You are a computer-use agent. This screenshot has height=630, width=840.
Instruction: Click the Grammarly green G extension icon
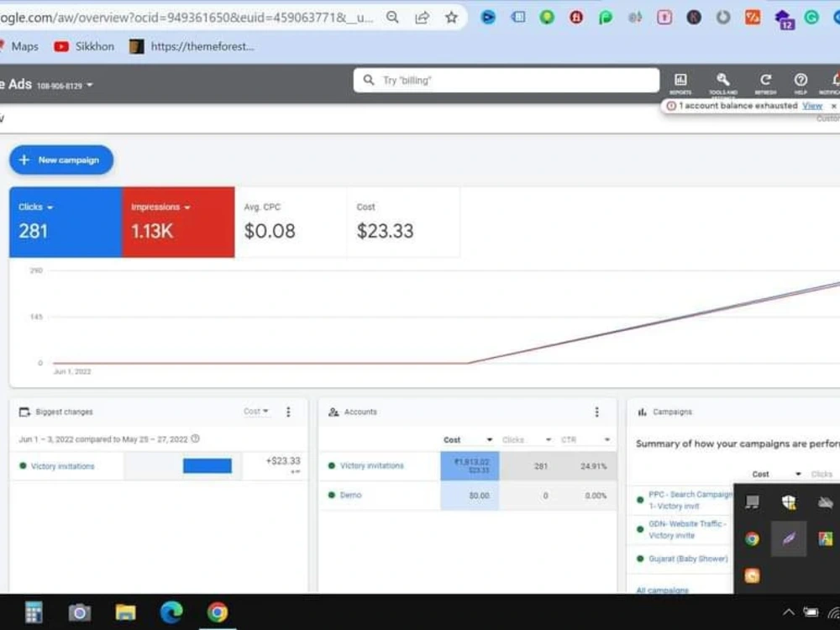coord(811,18)
